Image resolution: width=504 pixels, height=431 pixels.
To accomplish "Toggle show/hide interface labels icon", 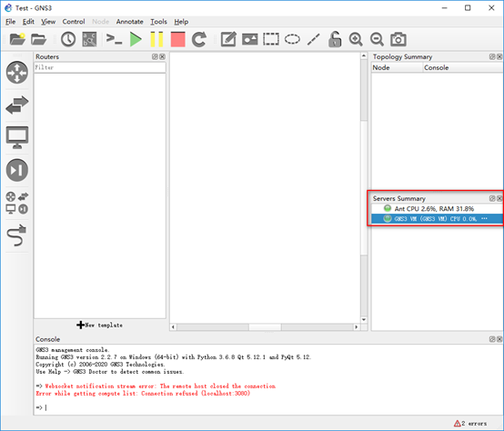I will tap(89, 39).
